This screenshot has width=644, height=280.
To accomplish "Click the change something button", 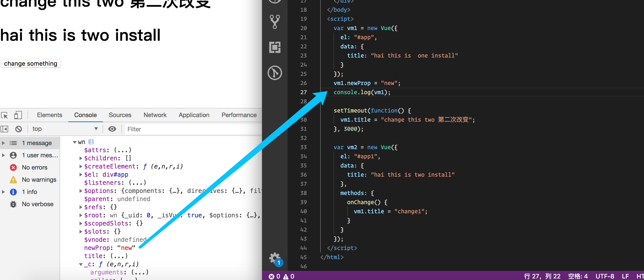I will pos(31,64).
